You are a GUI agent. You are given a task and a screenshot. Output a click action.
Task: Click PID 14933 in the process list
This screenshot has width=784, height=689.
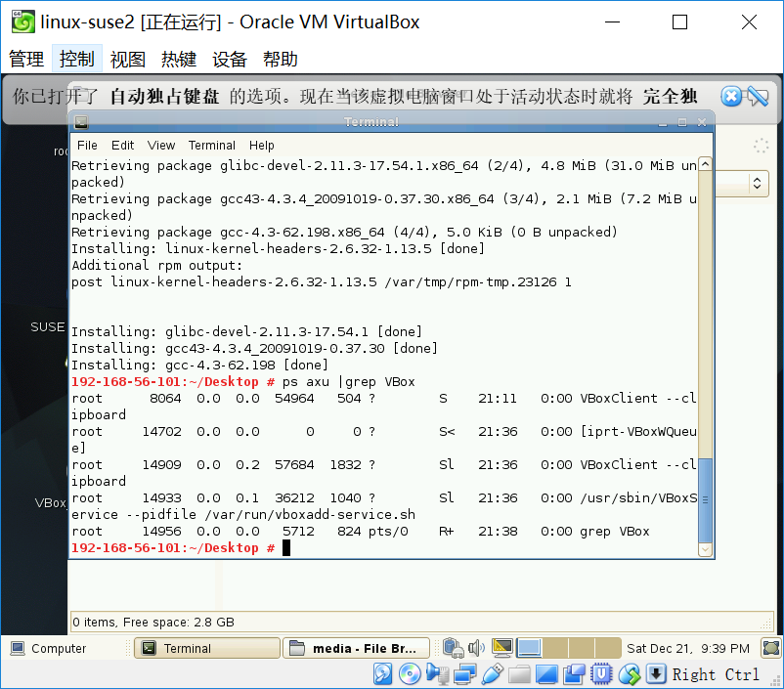161,498
